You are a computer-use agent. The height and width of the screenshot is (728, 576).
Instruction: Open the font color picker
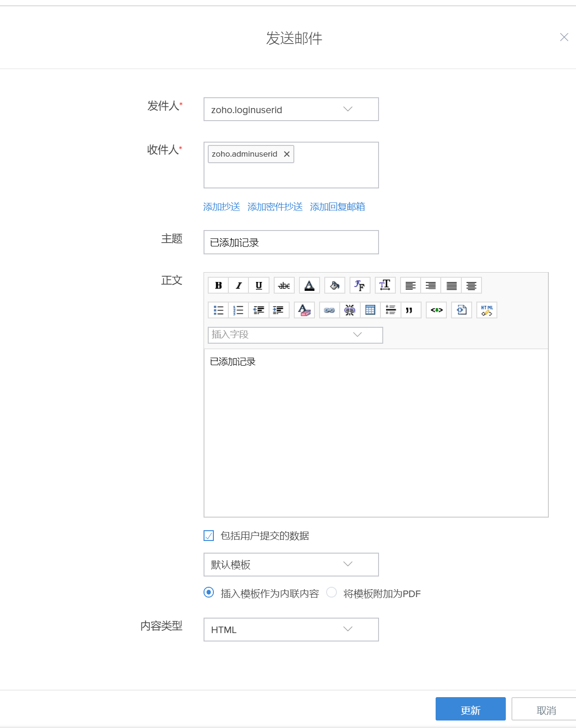click(309, 285)
